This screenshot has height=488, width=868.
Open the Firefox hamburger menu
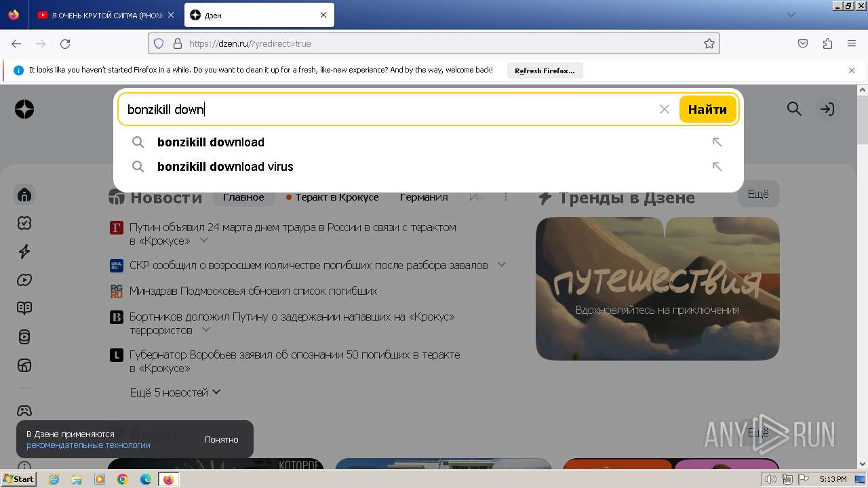[852, 43]
